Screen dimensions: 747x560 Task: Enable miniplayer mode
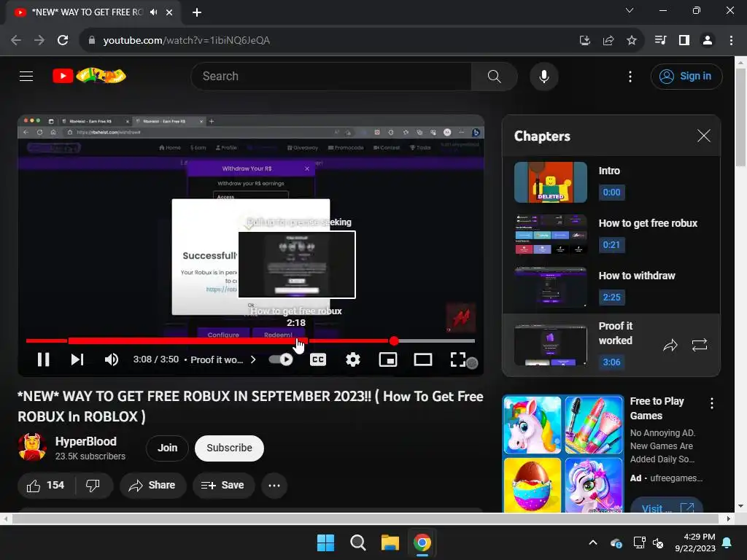tap(388, 359)
